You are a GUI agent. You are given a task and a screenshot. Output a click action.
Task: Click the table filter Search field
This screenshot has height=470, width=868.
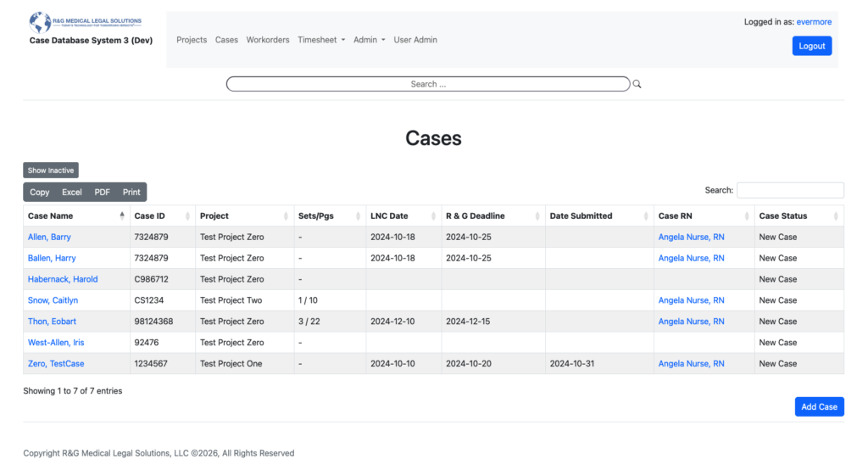point(790,190)
